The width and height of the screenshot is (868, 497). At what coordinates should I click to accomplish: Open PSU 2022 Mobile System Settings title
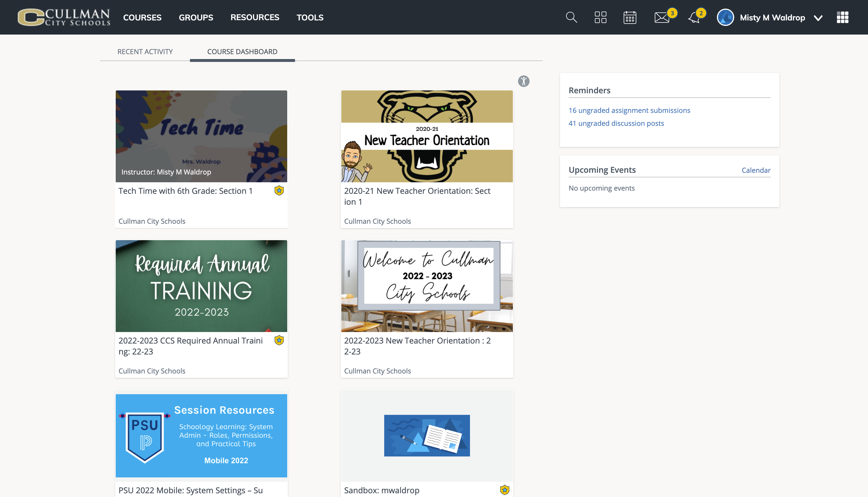(191, 490)
